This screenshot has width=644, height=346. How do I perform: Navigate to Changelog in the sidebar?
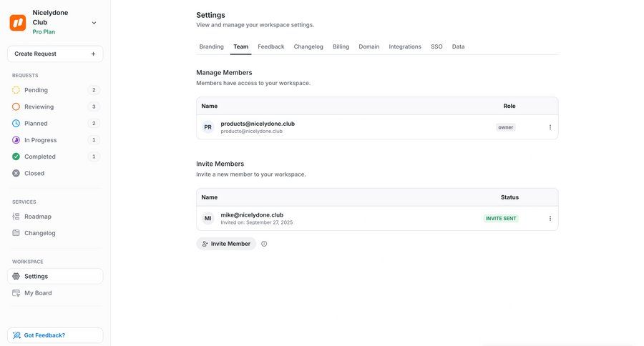[39, 233]
